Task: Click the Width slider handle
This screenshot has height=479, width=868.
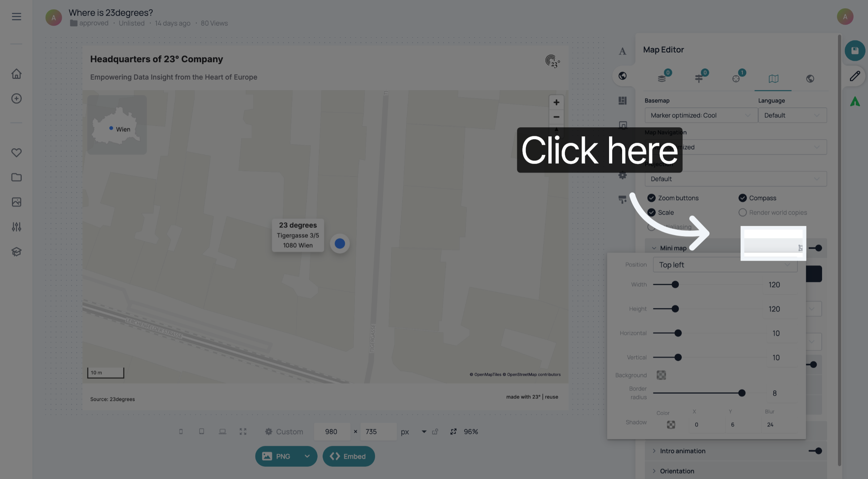Action: click(x=675, y=285)
